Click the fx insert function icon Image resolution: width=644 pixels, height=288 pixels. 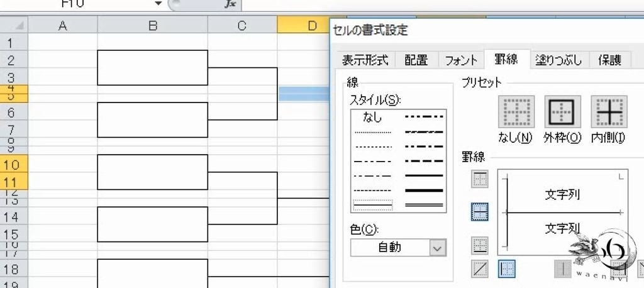pos(230,4)
